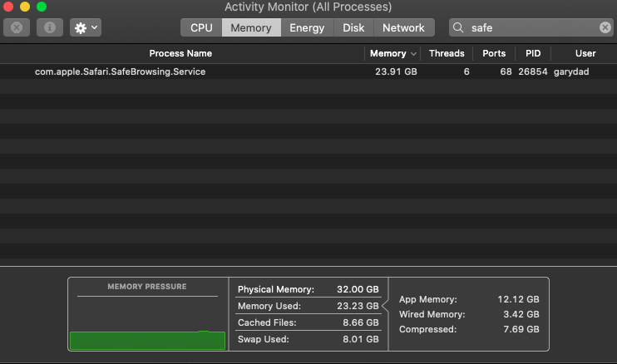The height and width of the screenshot is (364, 617).
Task: Click the thread count 6 cell
Action: pyautogui.click(x=466, y=71)
